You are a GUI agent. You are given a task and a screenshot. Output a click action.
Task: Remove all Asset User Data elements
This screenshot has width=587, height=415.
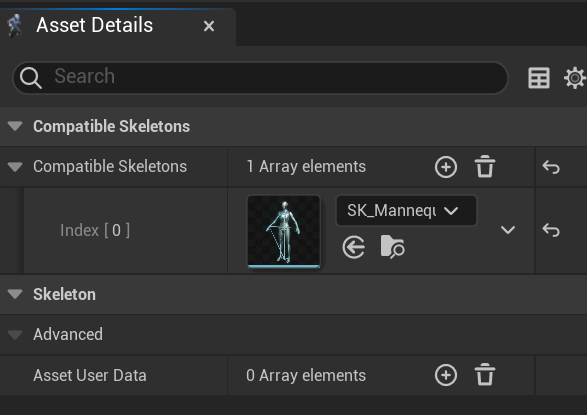click(x=485, y=375)
